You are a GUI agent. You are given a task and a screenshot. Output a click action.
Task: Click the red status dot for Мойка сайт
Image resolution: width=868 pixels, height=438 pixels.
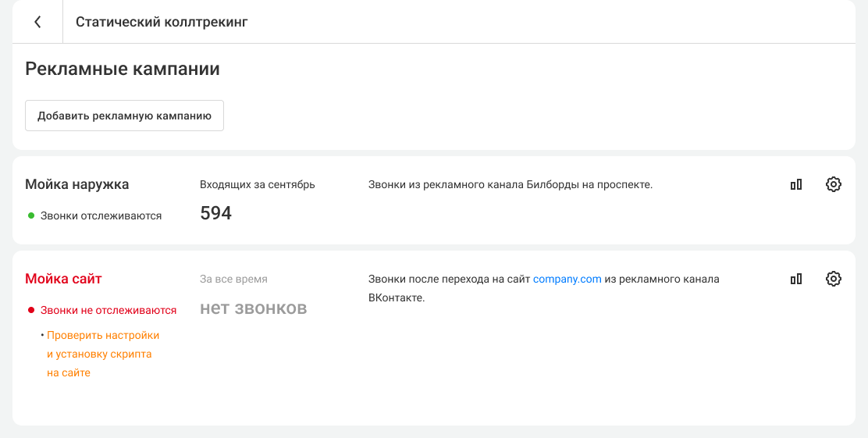click(31, 310)
